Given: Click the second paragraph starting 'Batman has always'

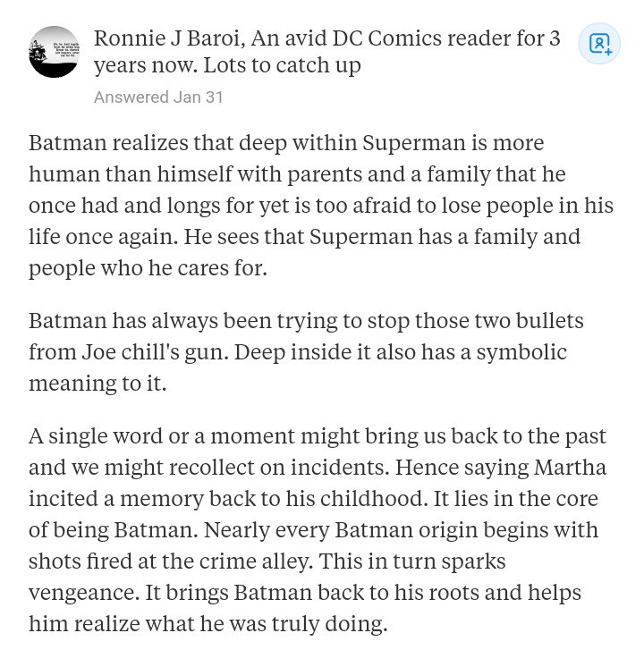Looking at the screenshot, I should [306, 351].
